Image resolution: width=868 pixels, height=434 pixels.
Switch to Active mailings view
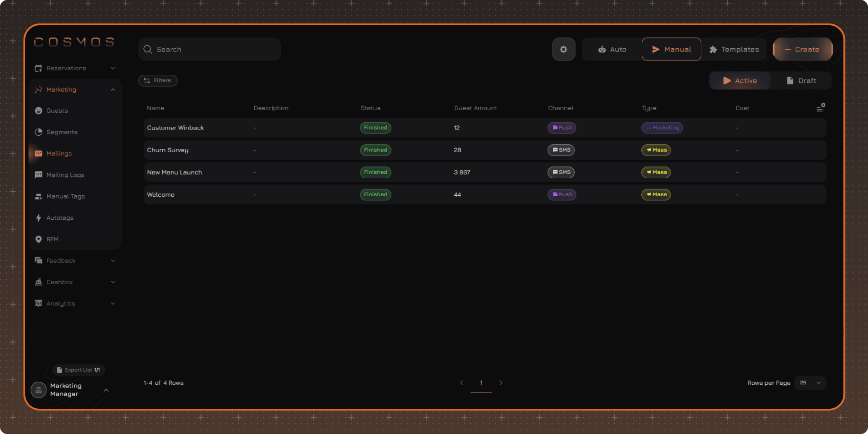740,80
